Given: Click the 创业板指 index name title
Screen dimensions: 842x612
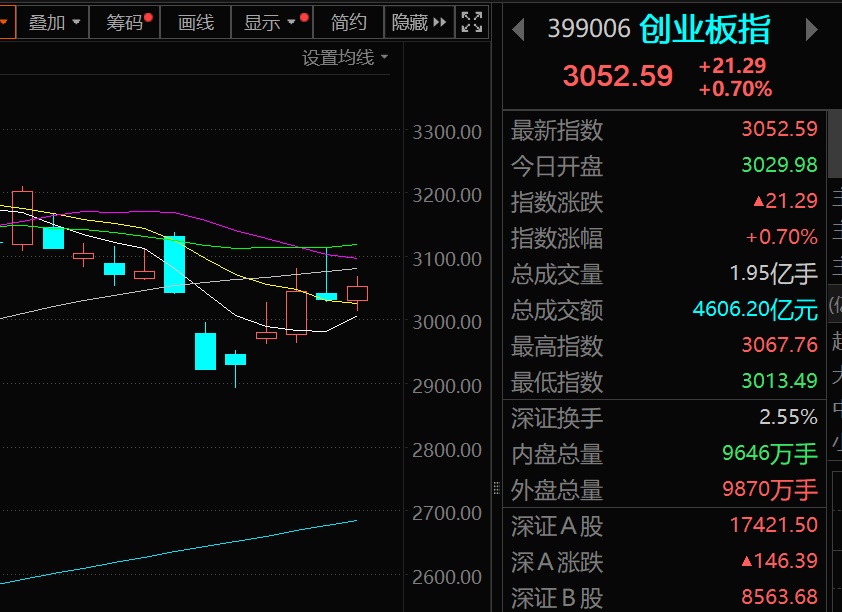Looking at the screenshot, I should pyautogui.click(x=704, y=30).
